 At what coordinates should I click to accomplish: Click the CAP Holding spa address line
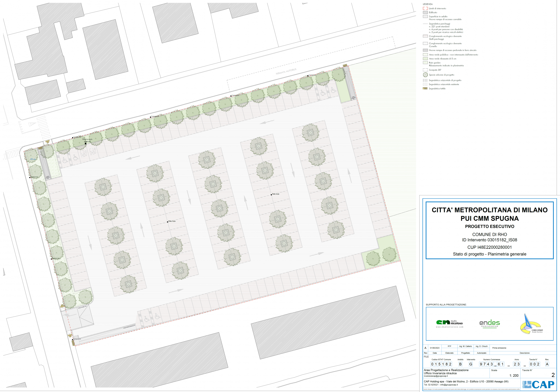466,381
